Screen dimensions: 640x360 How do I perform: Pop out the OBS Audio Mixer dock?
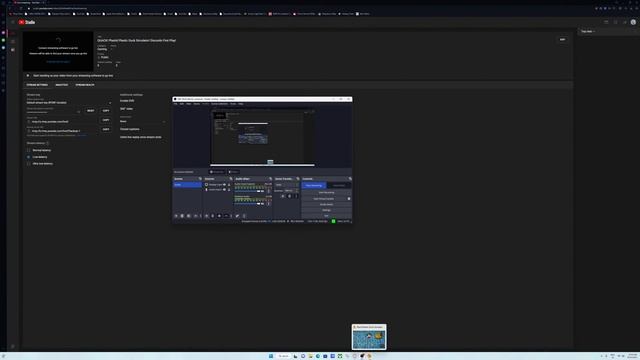pyautogui.click(x=271, y=179)
